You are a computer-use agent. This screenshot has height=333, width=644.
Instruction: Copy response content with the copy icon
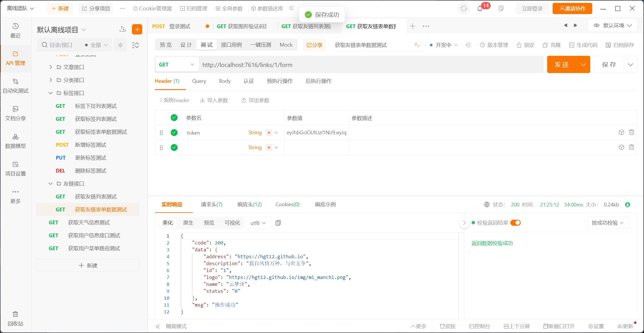point(278,223)
